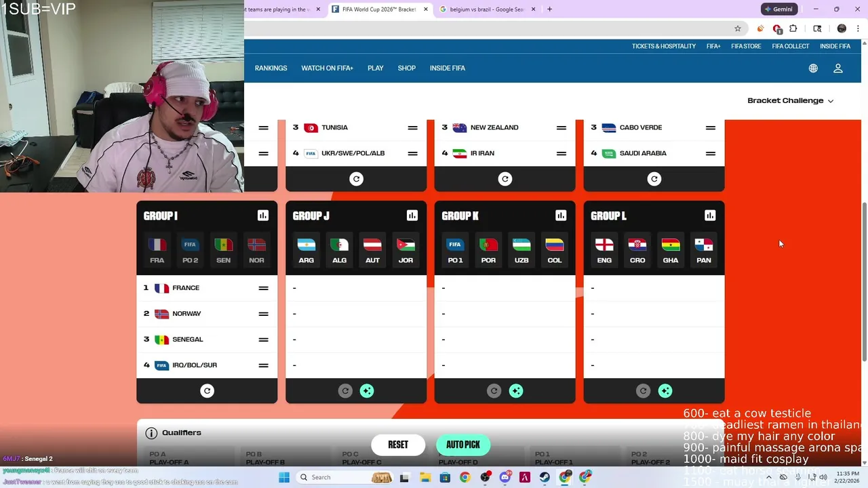Click the RESET button
868x488 pixels.
[x=398, y=445]
